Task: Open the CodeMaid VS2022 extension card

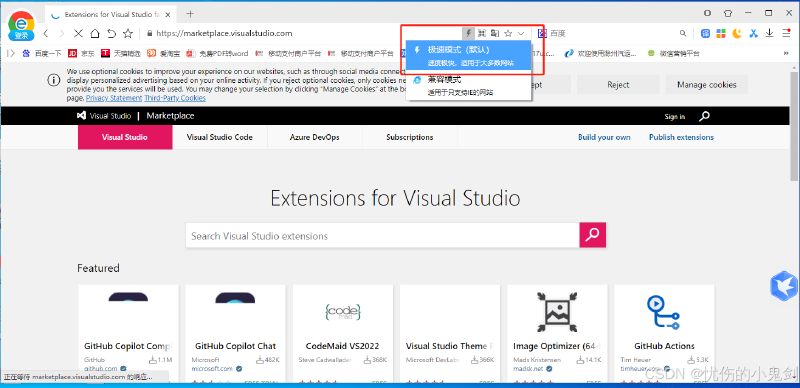Action: pyautogui.click(x=342, y=333)
